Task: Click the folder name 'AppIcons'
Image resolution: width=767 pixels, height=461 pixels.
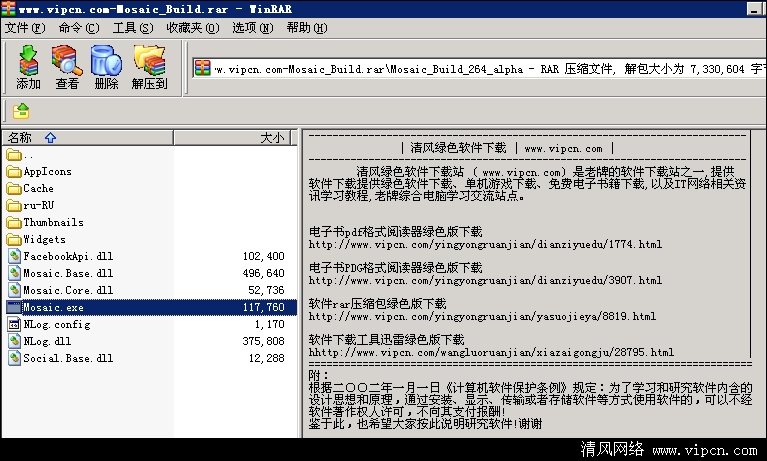Action: pyautogui.click(x=47, y=172)
